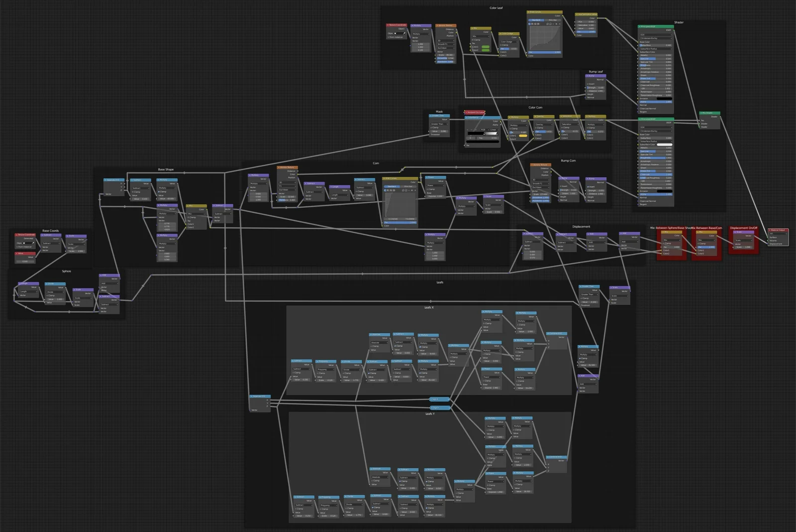This screenshot has width=796, height=532.
Task: Click the X delete icon on the RGB Curves editor
Action: (560, 24)
